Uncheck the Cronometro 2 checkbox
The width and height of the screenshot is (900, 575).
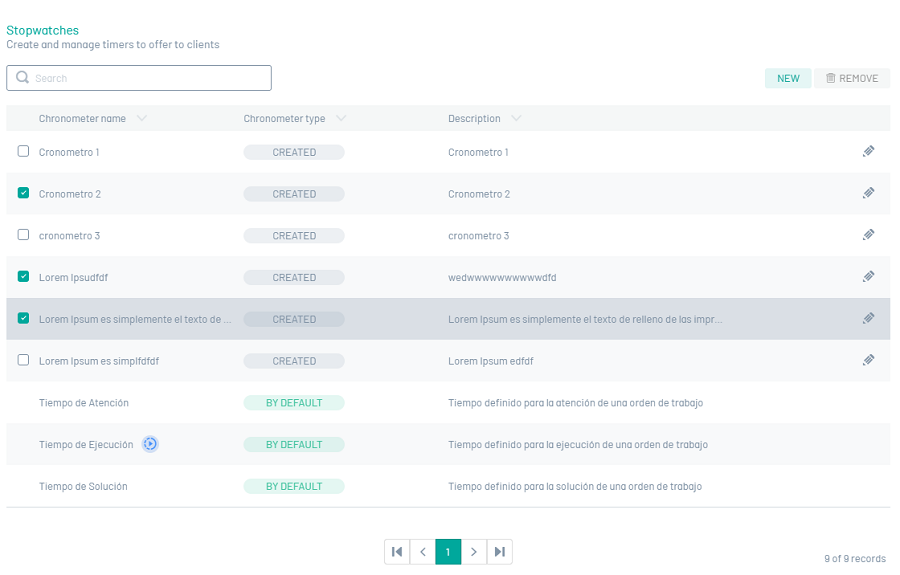tap(23, 193)
